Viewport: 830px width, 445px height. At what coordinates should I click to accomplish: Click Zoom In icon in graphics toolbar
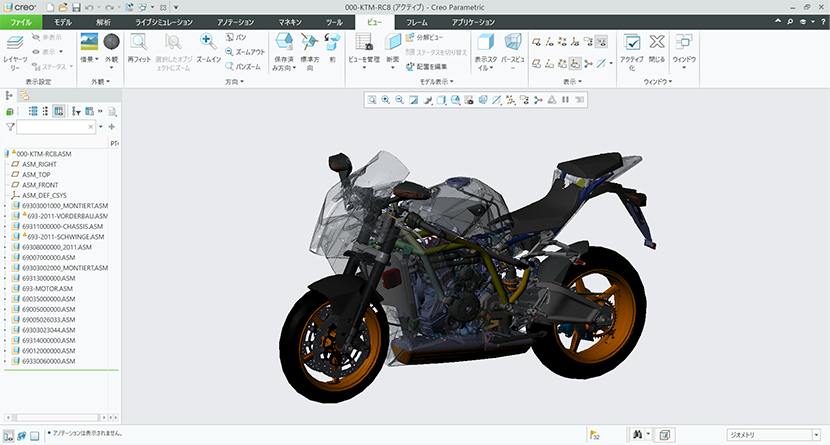pos(386,100)
